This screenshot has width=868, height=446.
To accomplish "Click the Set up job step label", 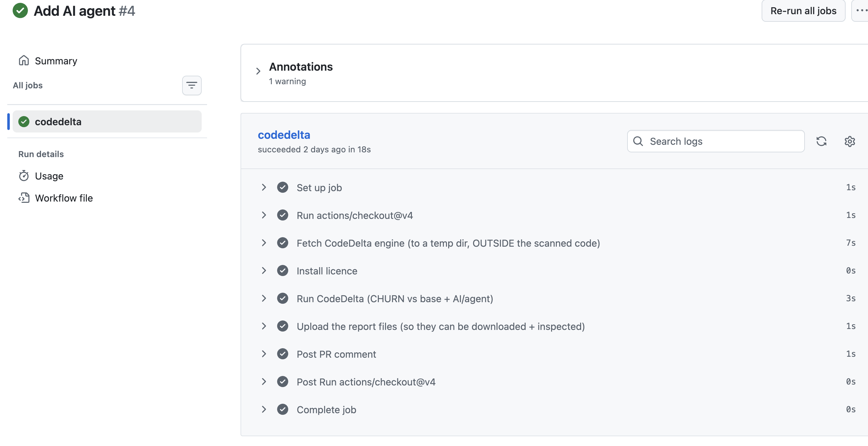I will [x=319, y=188].
